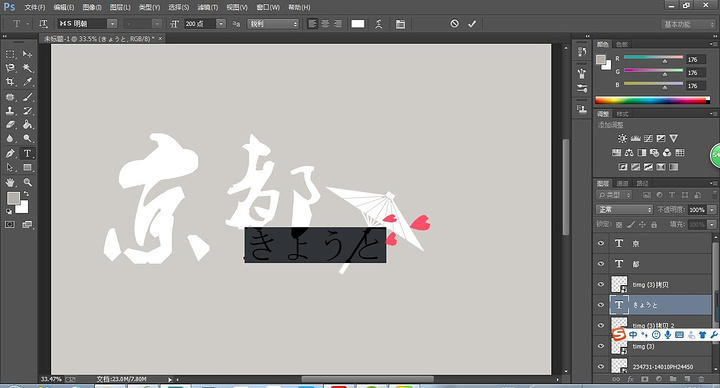Select the Brush tool

point(28,97)
